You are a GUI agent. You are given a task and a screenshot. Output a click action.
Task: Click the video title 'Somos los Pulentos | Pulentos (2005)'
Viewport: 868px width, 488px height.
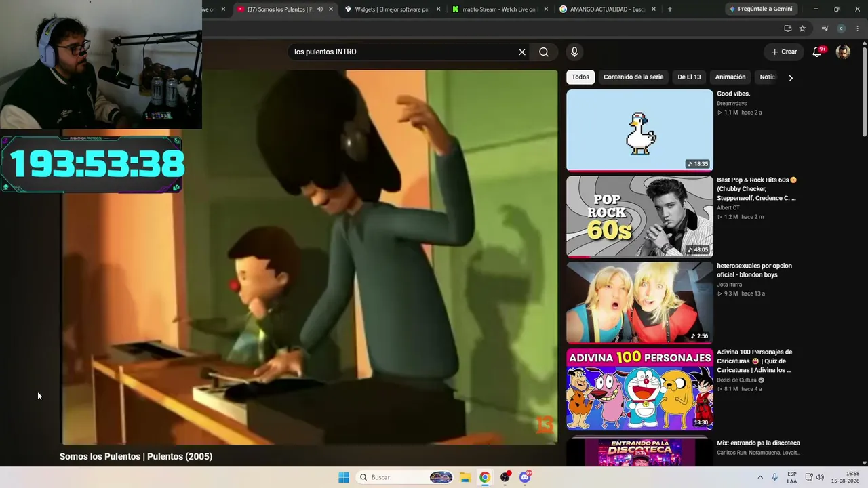136,456
